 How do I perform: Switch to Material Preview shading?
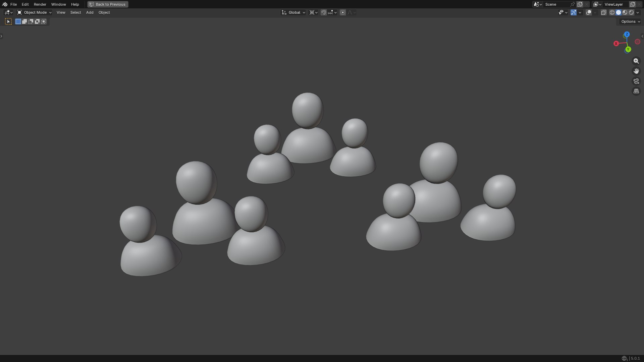click(625, 12)
